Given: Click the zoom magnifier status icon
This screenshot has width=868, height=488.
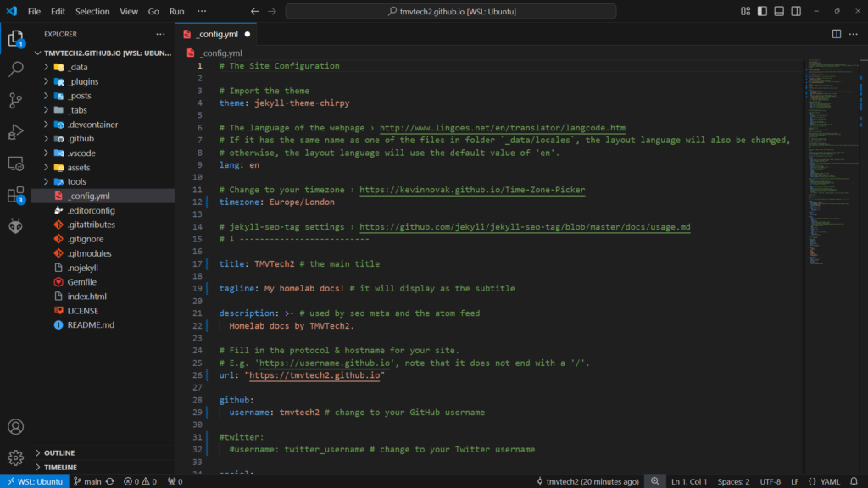Looking at the screenshot, I should point(655,481).
